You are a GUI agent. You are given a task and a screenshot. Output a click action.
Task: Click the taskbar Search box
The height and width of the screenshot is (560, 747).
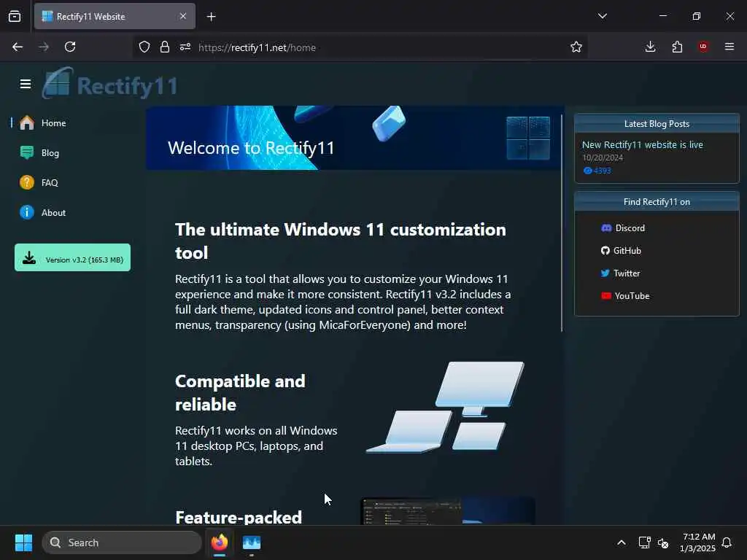coord(122,542)
